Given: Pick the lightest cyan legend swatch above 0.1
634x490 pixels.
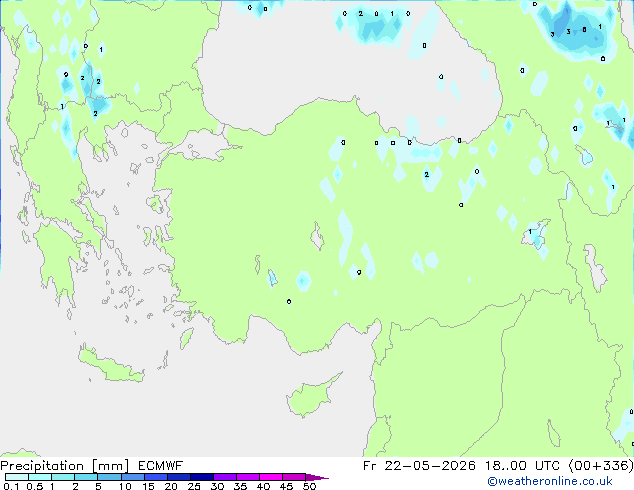Looking at the screenshot, I should click(17, 477).
